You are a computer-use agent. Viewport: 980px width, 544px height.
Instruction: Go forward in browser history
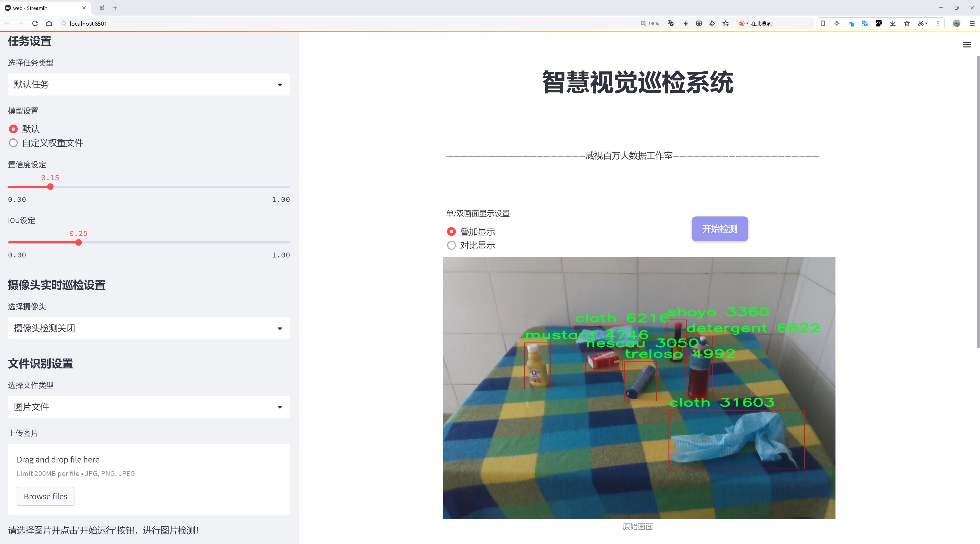21,24
